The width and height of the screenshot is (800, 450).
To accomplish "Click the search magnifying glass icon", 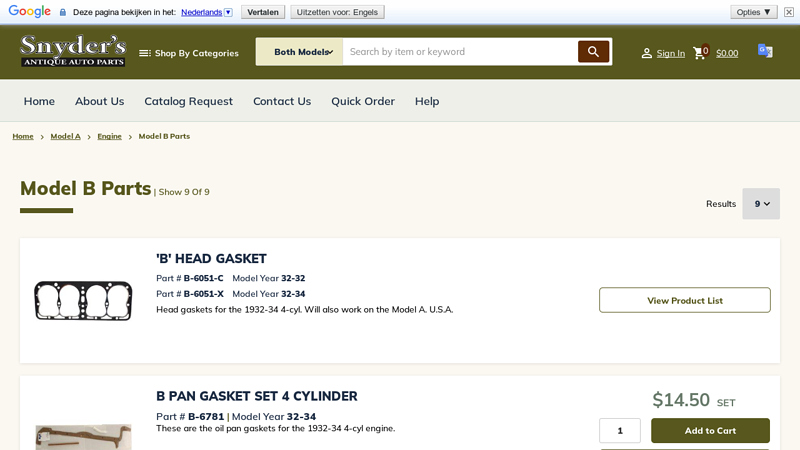I will (593, 52).
